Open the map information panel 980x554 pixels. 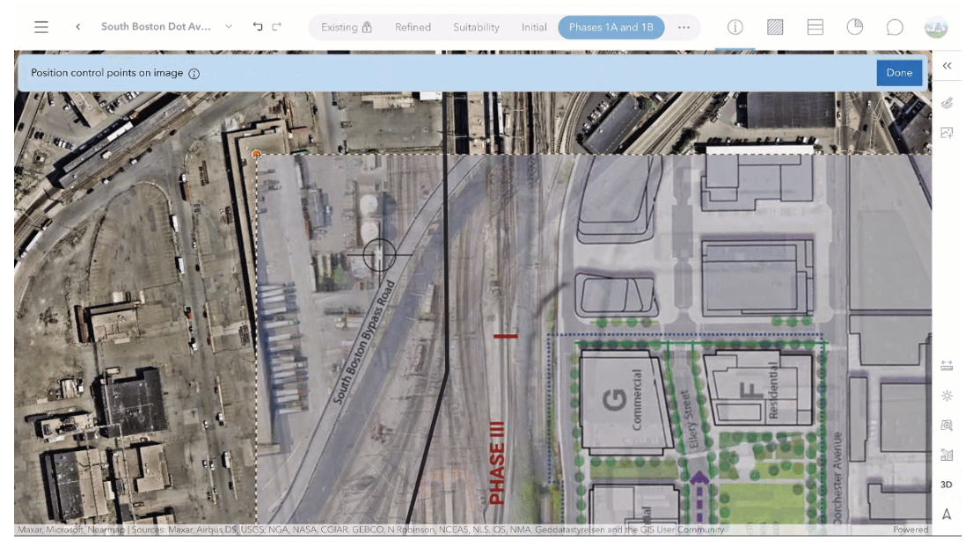point(735,26)
